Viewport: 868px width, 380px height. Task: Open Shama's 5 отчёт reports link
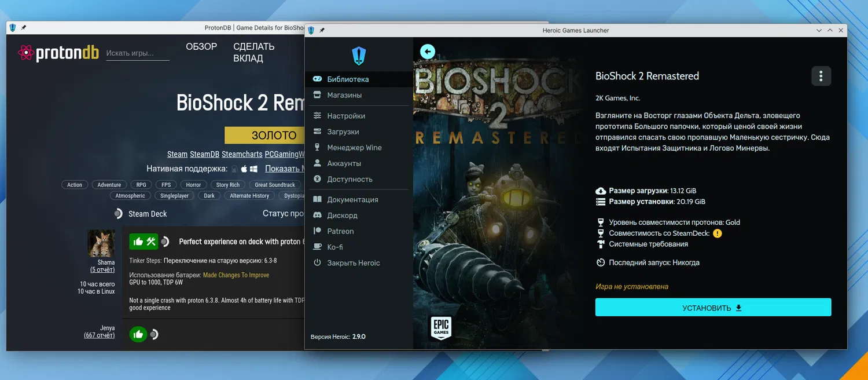pyautogui.click(x=102, y=270)
